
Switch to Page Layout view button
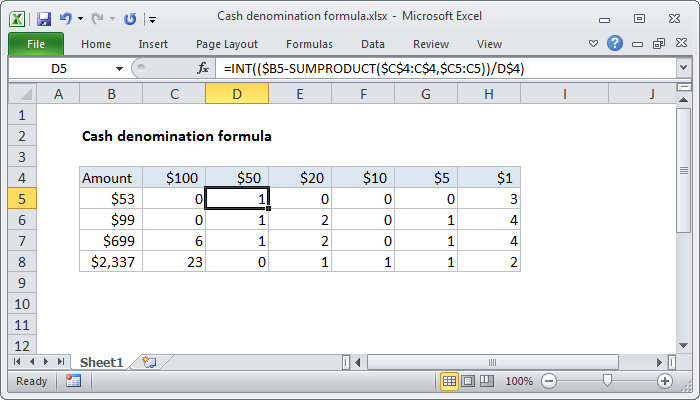pos(468,381)
